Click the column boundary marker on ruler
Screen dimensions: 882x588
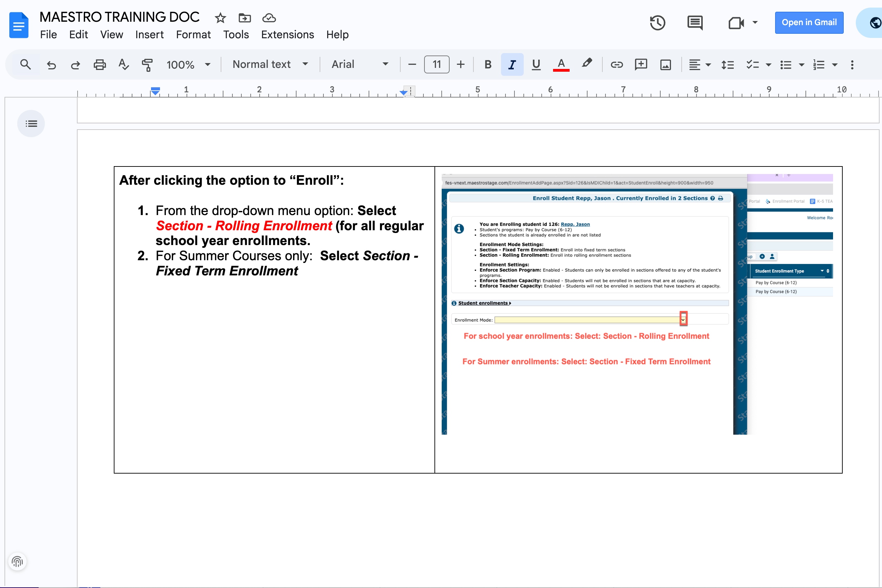(x=410, y=91)
